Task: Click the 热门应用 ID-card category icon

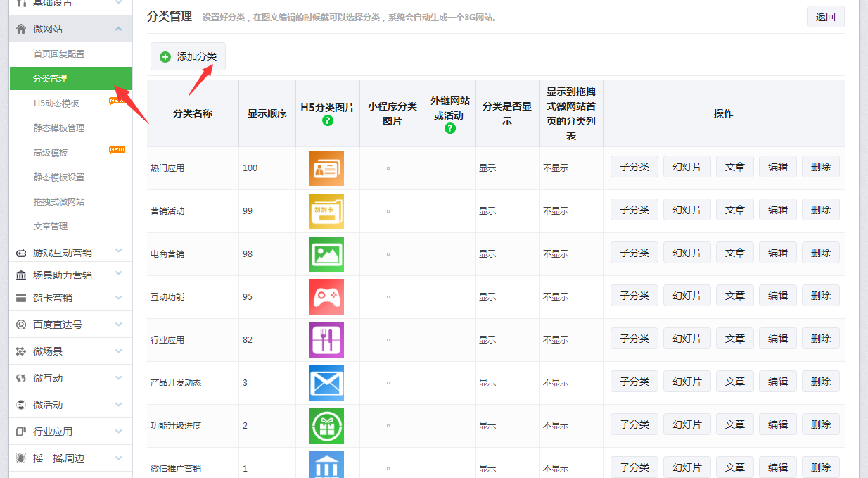Action: (326, 168)
